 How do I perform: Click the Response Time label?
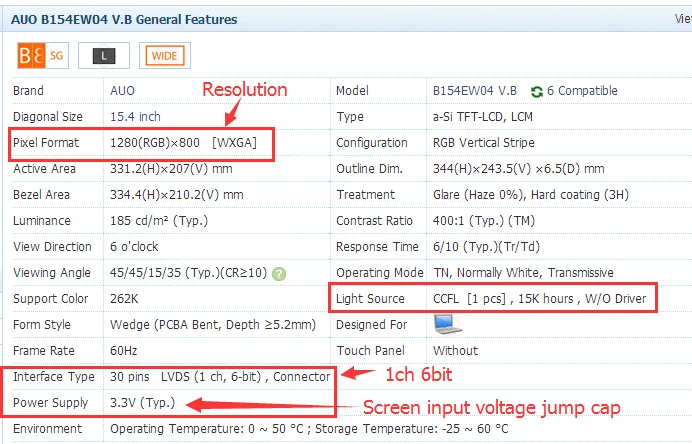coord(377,247)
